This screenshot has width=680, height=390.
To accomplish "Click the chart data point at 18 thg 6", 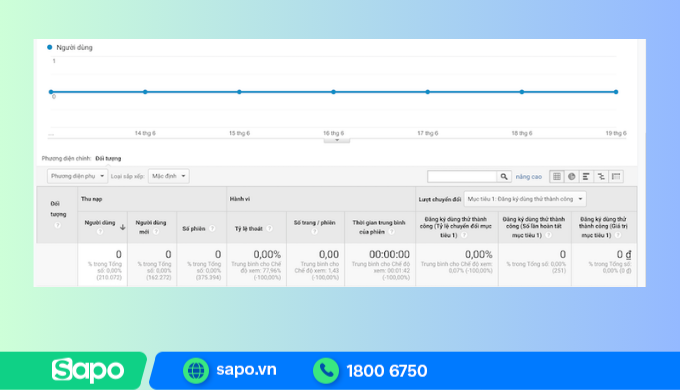I will point(522,92).
